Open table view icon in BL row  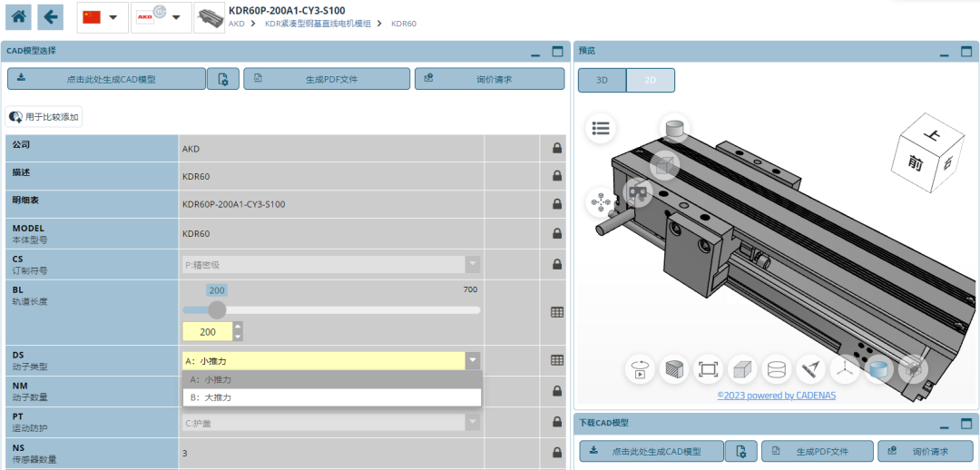(557, 312)
